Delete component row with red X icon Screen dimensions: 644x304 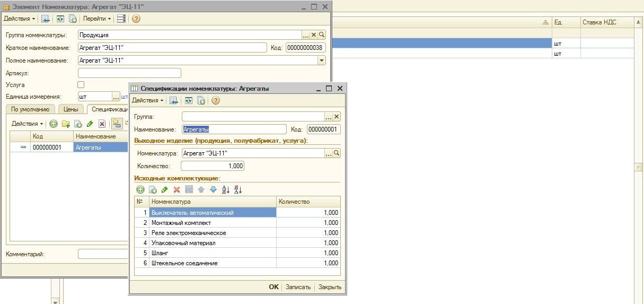click(177, 189)
